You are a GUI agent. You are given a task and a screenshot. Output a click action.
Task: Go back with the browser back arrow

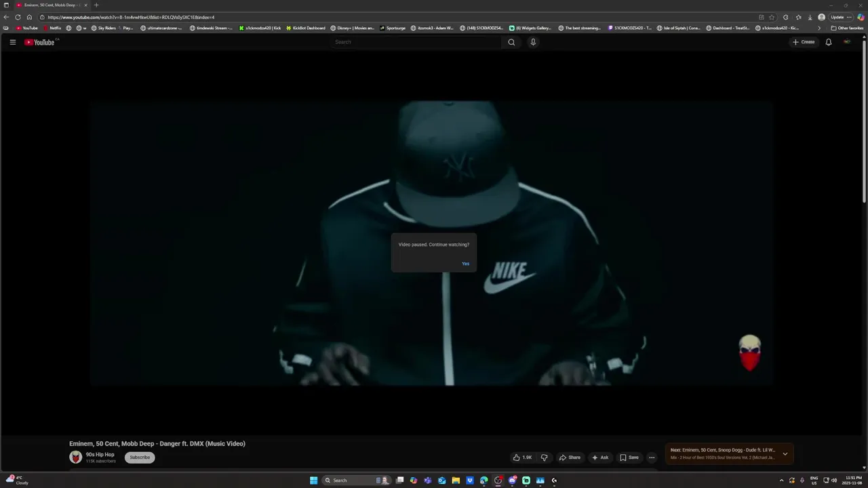(6, 17)
